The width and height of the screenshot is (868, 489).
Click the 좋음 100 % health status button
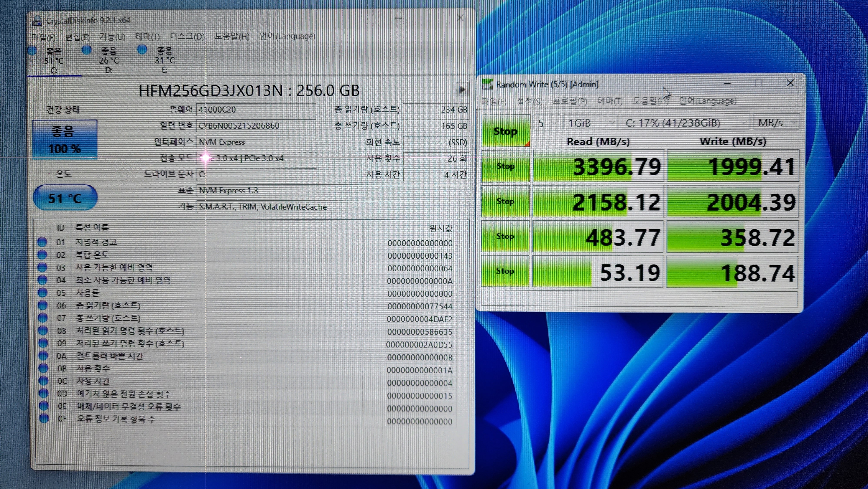[65, 139]
